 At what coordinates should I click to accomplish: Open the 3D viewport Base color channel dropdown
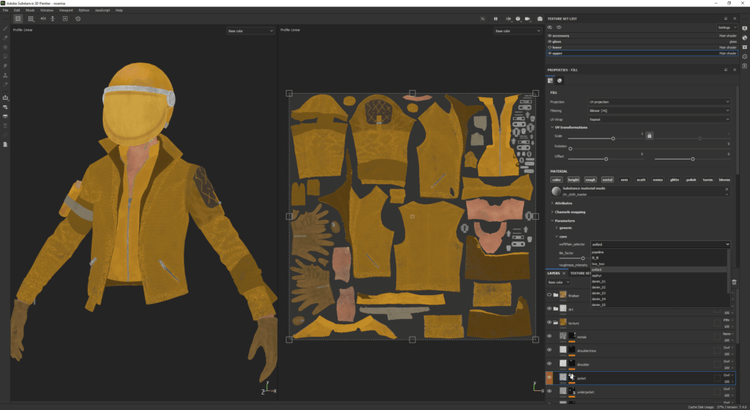pyautogui.click(x=249, y=31)
